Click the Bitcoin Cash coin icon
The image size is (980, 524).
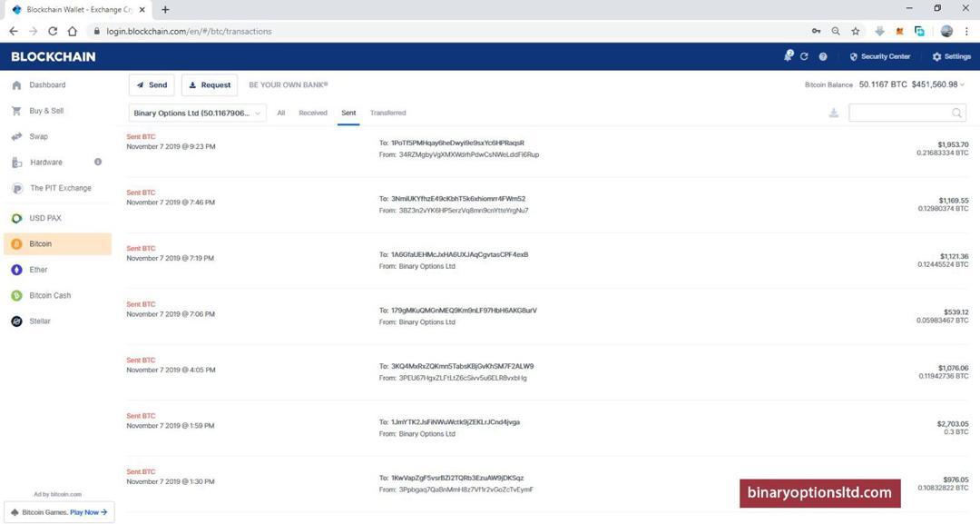[x=17, y=295]
